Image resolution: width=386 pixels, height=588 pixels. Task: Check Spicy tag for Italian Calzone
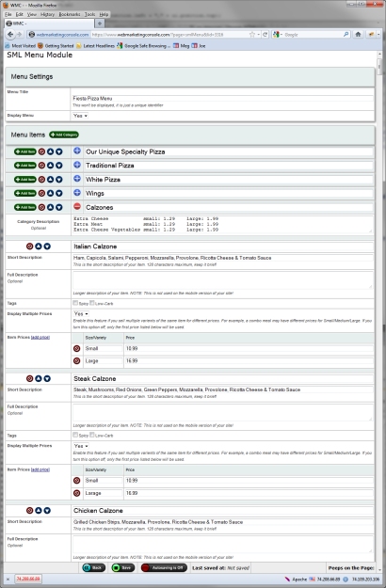pos(75,303)
